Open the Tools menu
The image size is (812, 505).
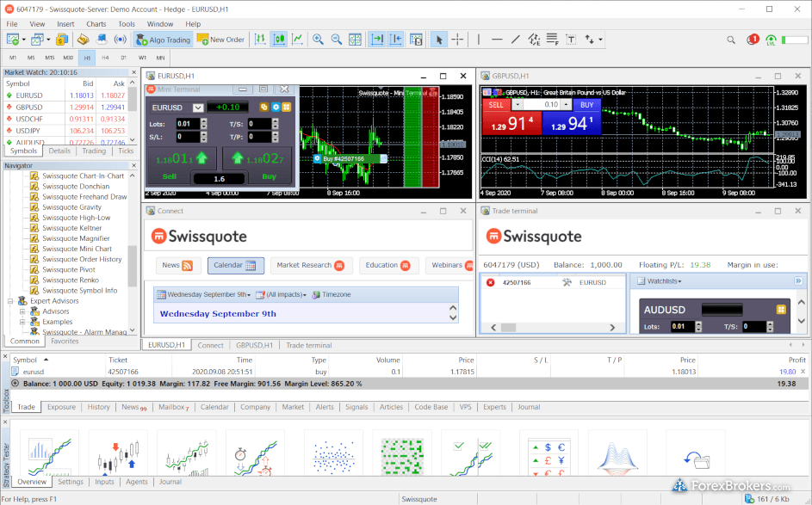click(127, 24)
